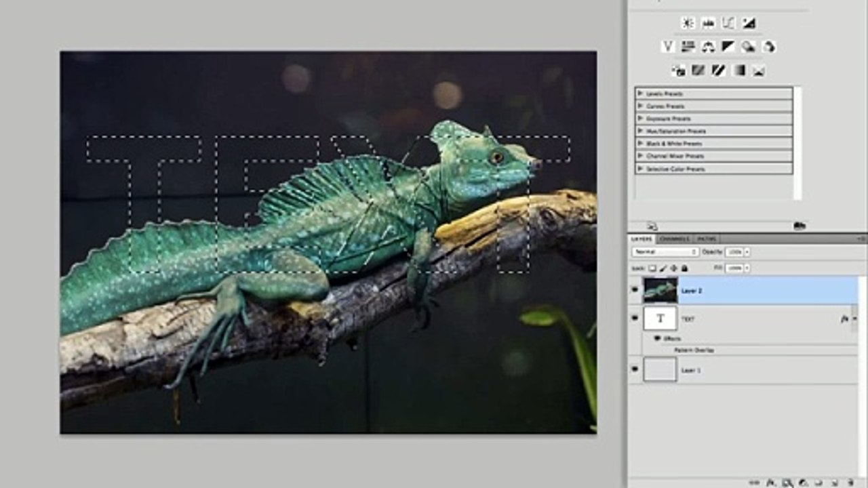
Task: Open the layer style fx menu at panel bottom
Action: coord(770,483)
